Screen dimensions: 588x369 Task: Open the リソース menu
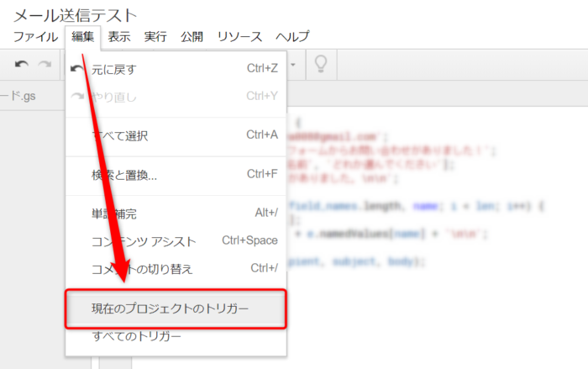coord(239,37)
